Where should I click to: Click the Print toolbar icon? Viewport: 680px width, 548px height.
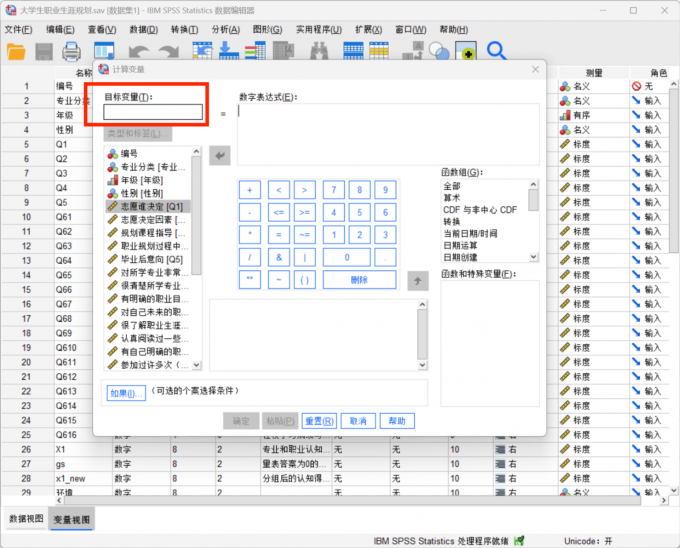(71, 52)
